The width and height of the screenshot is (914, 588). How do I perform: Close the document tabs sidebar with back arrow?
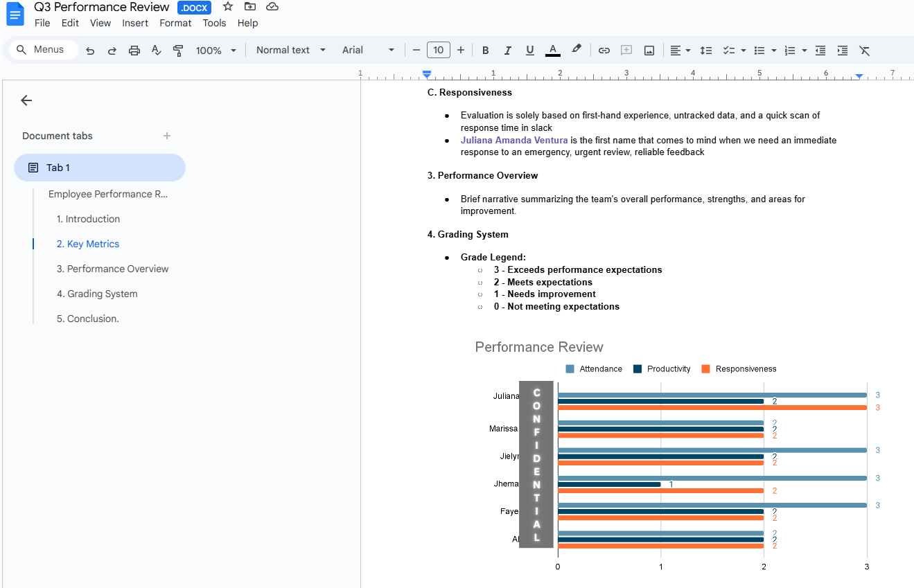26,100
